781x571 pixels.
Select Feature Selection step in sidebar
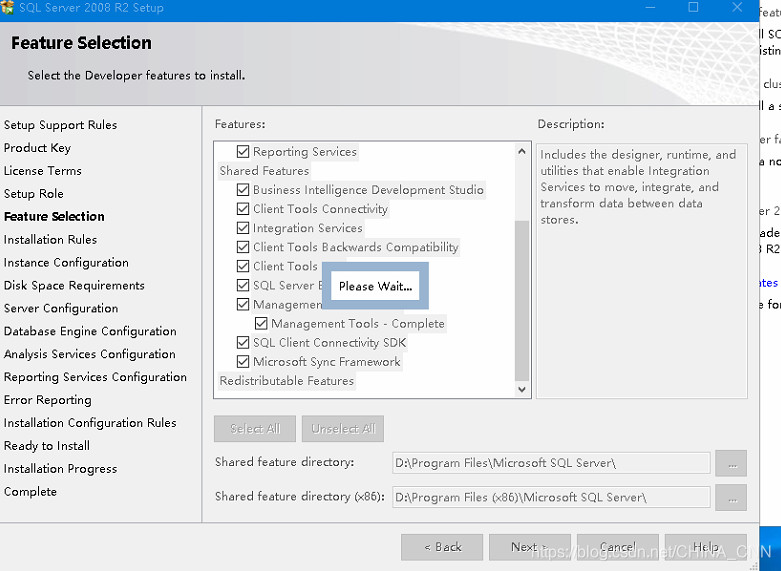click(54, 217)
